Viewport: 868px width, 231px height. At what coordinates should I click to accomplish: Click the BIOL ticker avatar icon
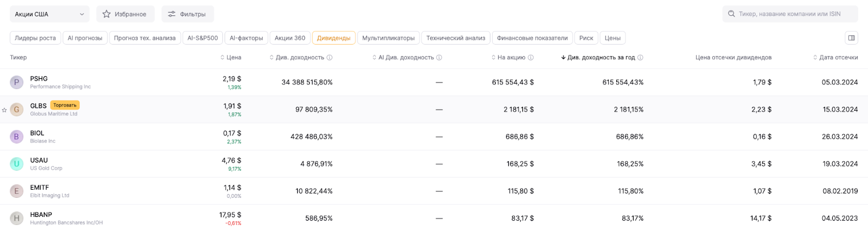coord(16,137)
